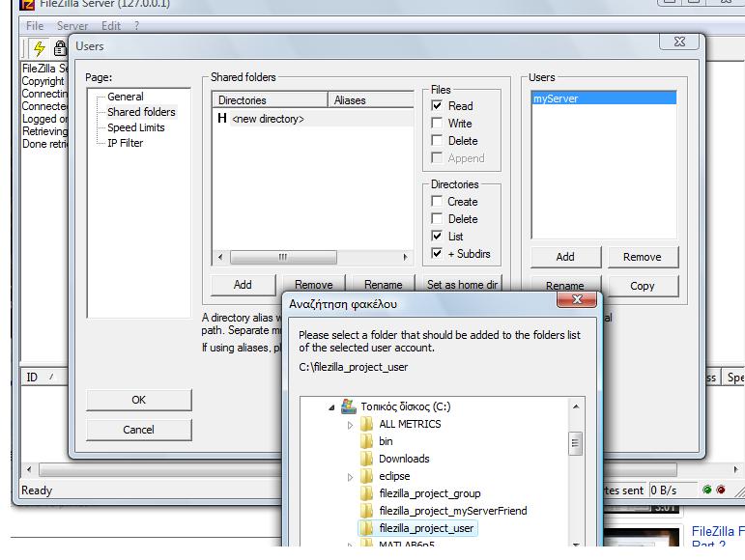
Task: Toggle the + Subdirs checkbox
Action: tap(437, 253)
